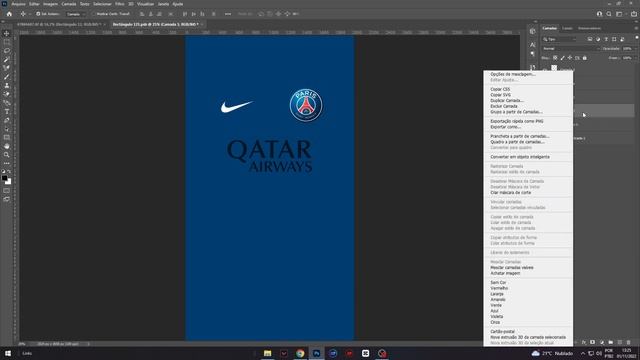Click the new group folder icon

611,342
